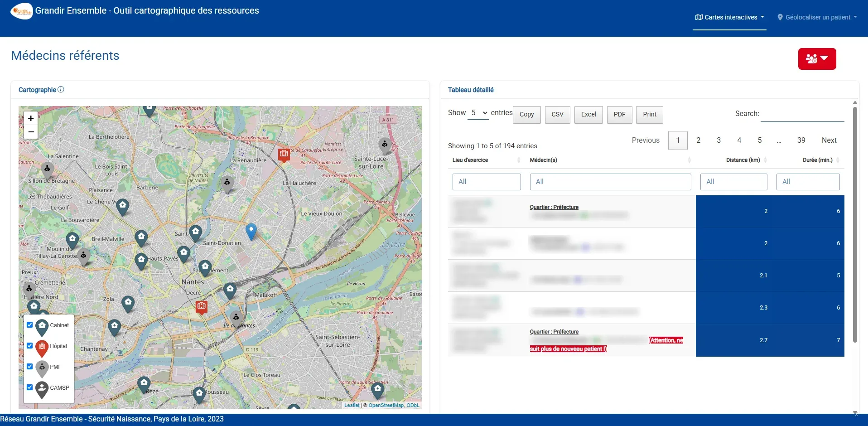Zoom in the map with plus button
Viewport: 868px width, 426px height.
tap(31, 118)
